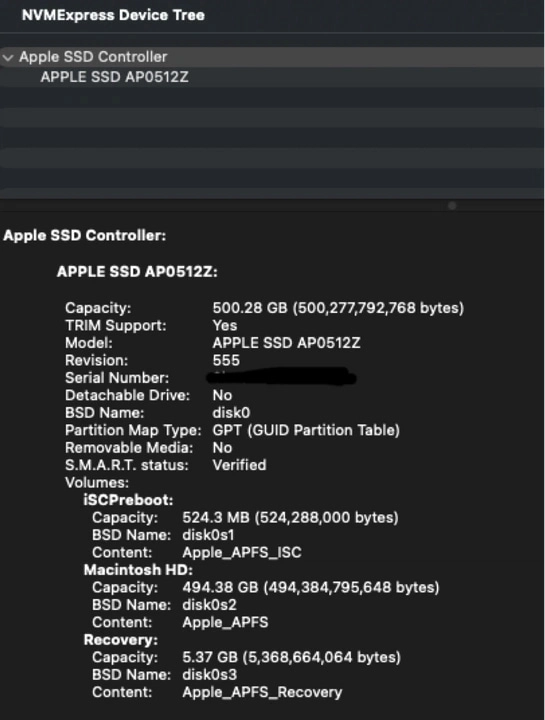Click the Macintosh HD: volume heading
This screenshot has width=545, height=720.
pos(138,570)
